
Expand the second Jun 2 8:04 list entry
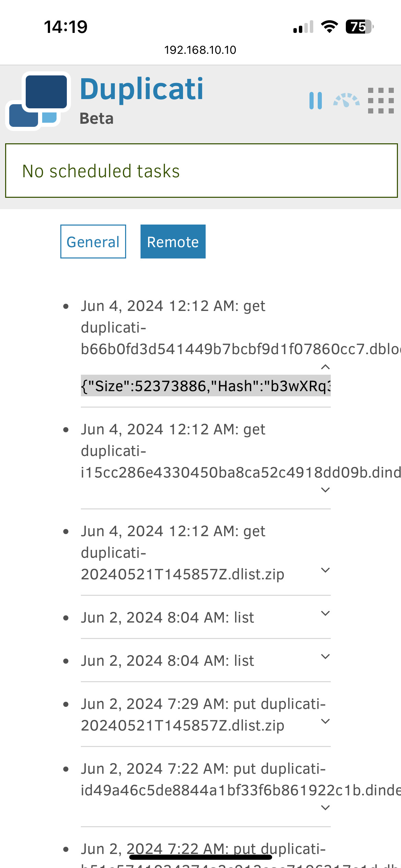click(325, 656)
